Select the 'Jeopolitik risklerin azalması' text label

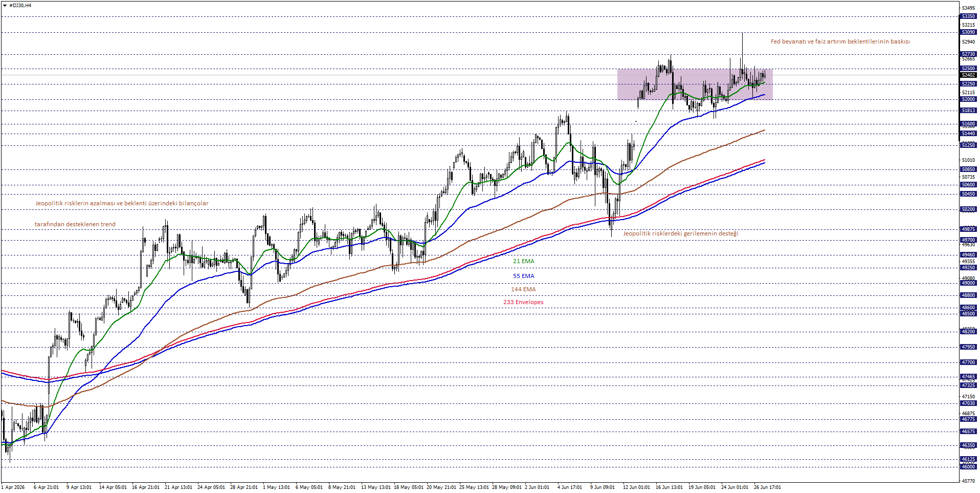pyautogui.click(x=122, y=203)
